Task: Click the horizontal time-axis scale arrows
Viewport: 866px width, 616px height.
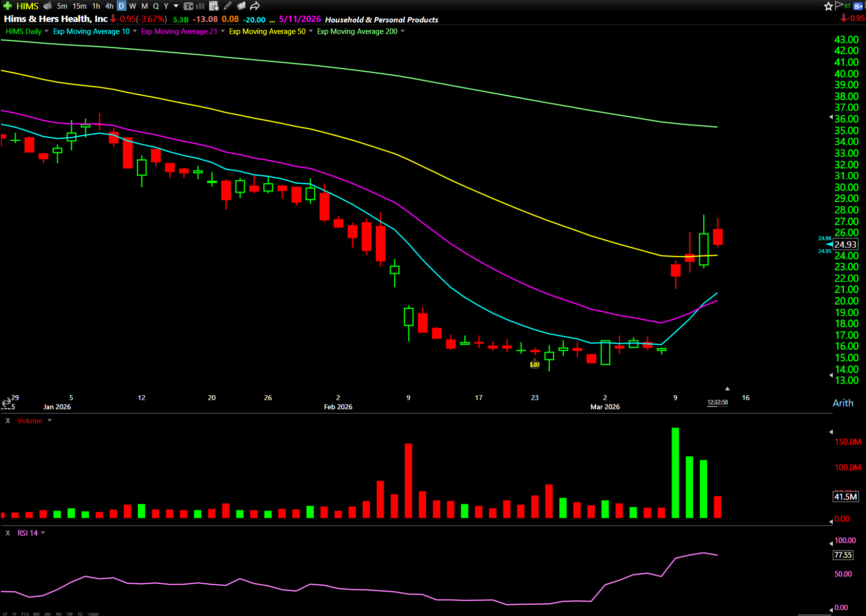Action: tap(6, 403)
